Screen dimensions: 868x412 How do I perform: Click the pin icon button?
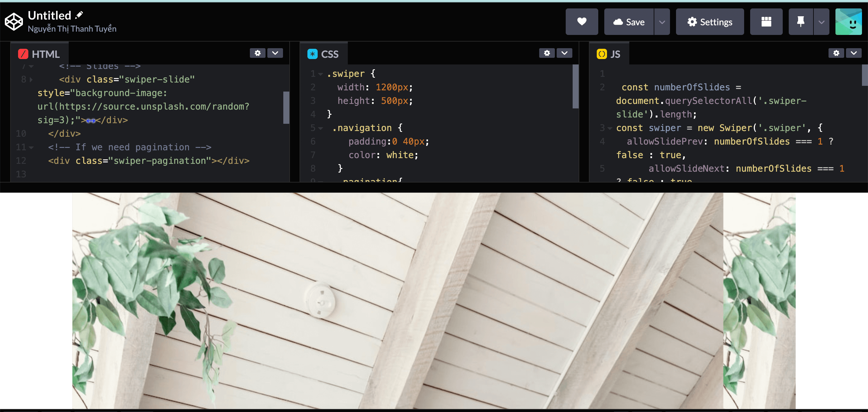point(800,22)
